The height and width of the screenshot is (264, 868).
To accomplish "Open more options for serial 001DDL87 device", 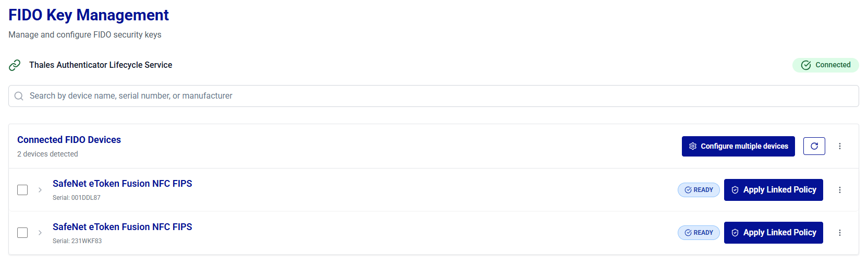I will point(839,190).
